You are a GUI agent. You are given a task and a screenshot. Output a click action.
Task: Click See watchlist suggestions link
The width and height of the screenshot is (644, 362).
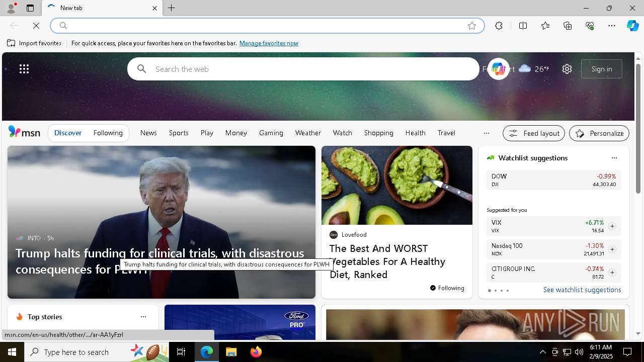(582, 290)
